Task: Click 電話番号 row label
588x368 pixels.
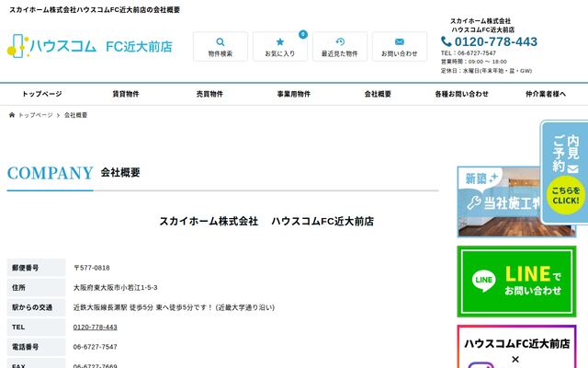Action: click(x=25, y=347)
